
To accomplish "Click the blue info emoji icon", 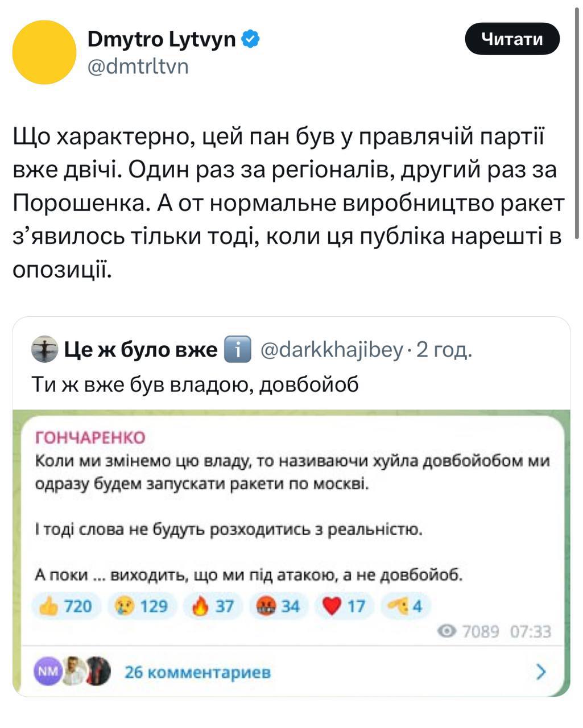I will [x=238, y=349].
